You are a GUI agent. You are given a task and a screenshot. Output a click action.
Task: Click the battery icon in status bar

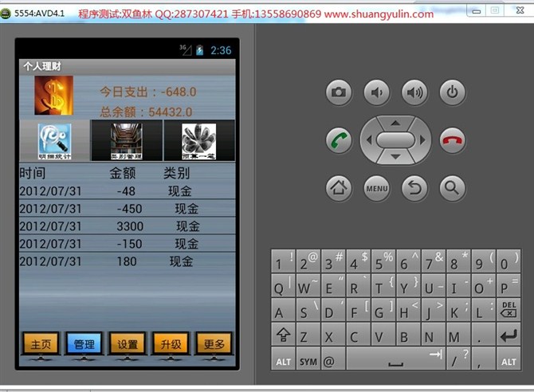point(199,50)
